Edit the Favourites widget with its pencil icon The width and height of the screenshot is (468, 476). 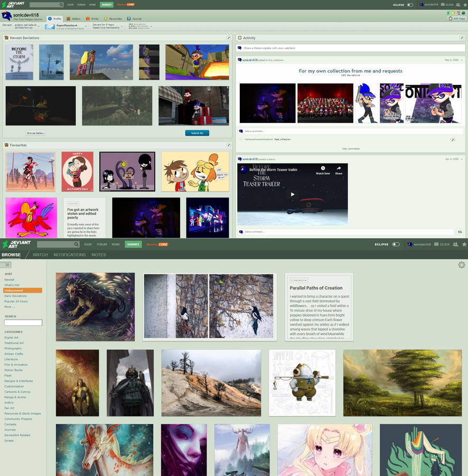click(x=229, y=145)
